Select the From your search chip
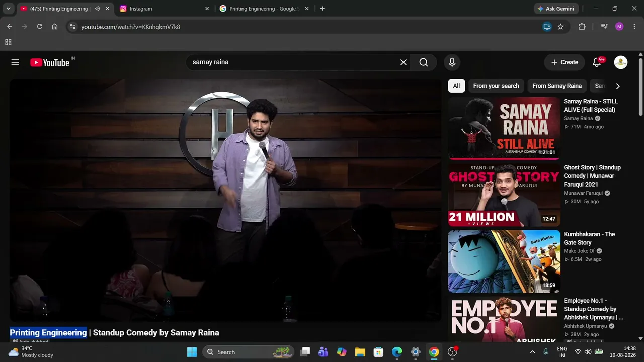The width and height of the screenshot is (644, 362). tap(496, 86)
